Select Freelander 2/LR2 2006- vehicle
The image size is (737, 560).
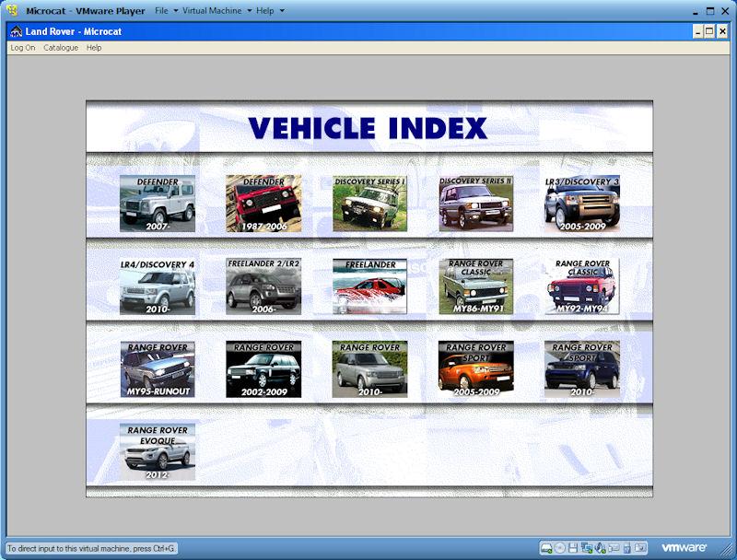tap(263, 286)
